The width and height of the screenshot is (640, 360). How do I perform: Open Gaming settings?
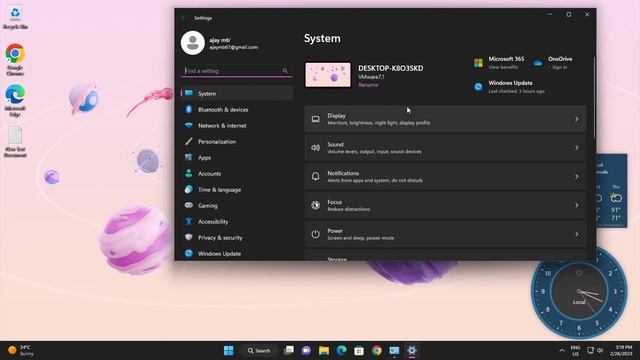coord(237,205)
